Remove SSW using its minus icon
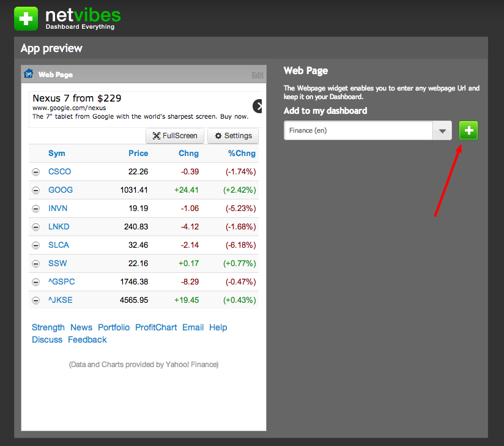Screen dimensions: 504x446 [35, 264]
